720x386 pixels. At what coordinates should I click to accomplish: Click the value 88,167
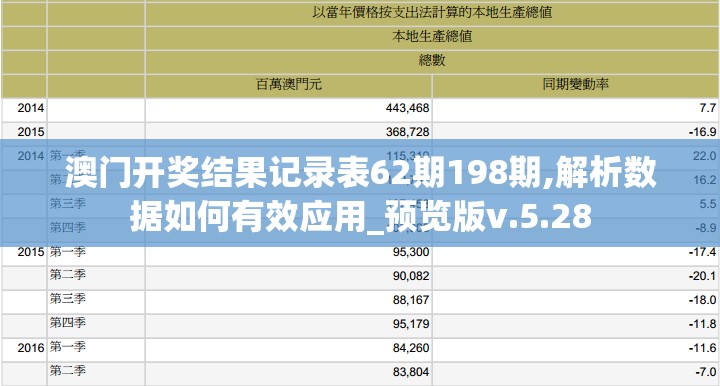point(411,300)
